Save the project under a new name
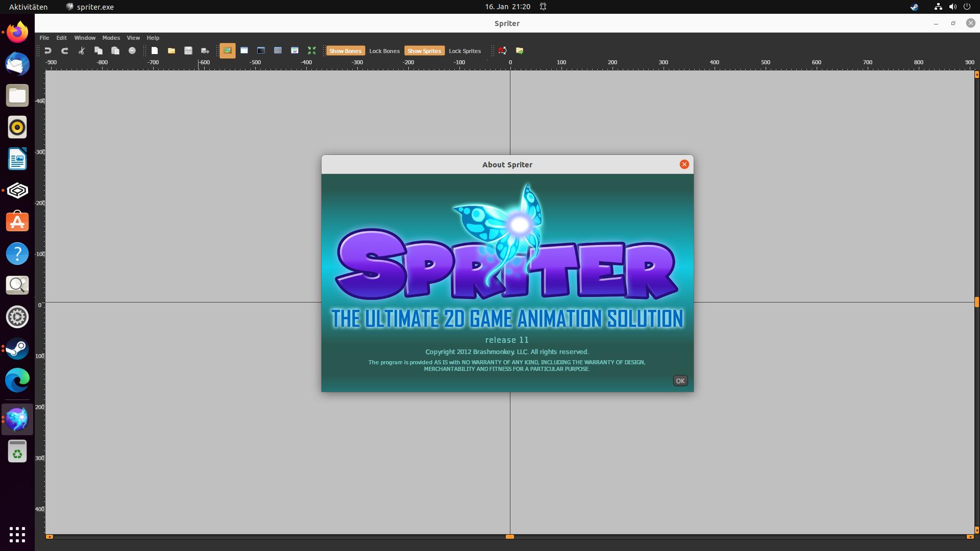Viewport: 980px width, 551px height. coord(205,51)
